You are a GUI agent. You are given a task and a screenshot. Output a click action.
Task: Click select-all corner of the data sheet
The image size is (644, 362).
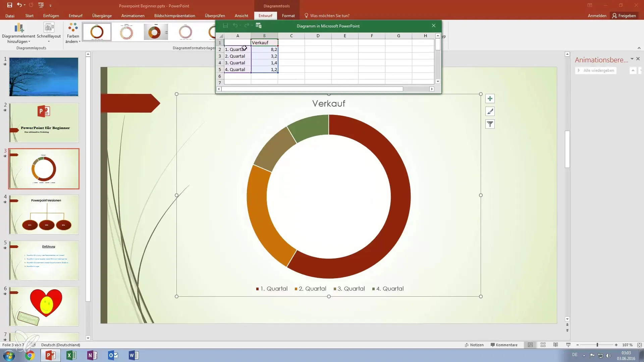pyautogui.click(x=220, y=36)
